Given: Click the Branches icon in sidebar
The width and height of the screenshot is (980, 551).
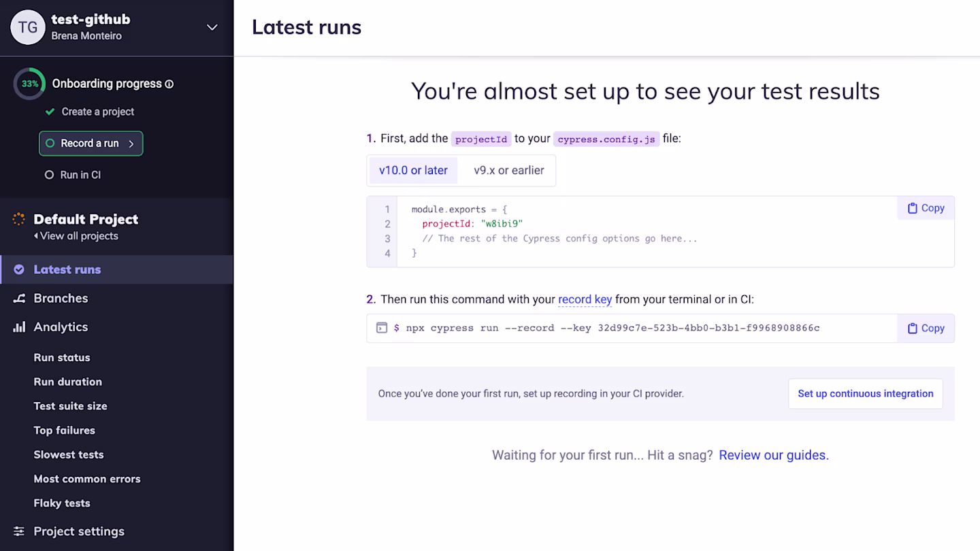Looking at the screenshot, I should 19,298.
